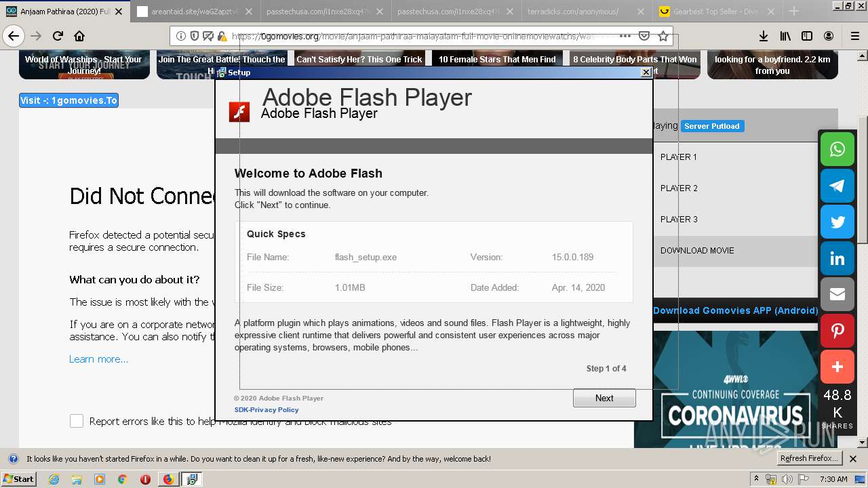The width and height of the screenshot is (868, 488).
Task: Click Server Putload badge
Action: (712, 126)
